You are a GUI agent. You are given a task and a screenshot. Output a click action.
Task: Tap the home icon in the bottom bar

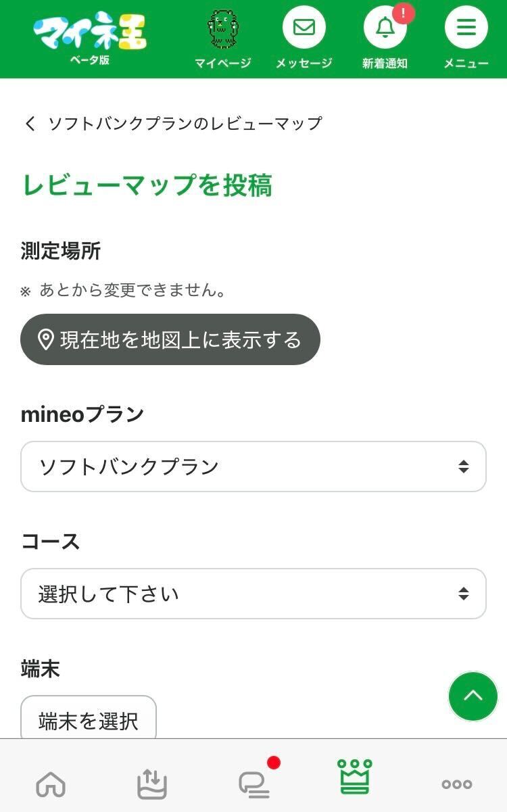51,784
